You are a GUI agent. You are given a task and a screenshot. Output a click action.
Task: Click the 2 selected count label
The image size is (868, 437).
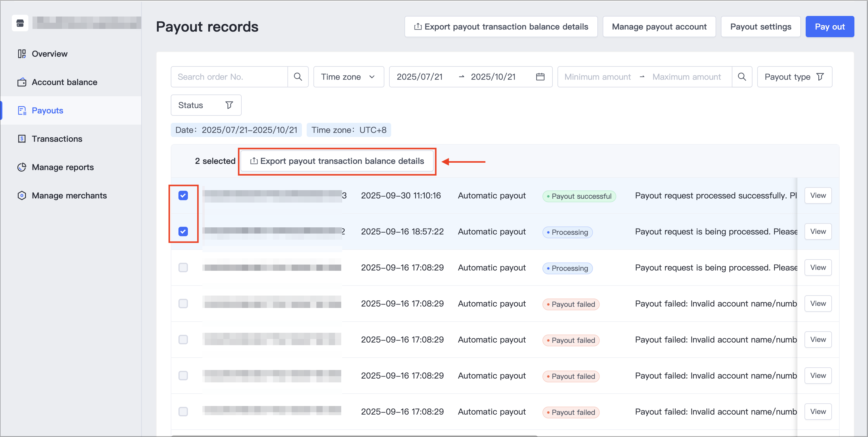point(215,161)
